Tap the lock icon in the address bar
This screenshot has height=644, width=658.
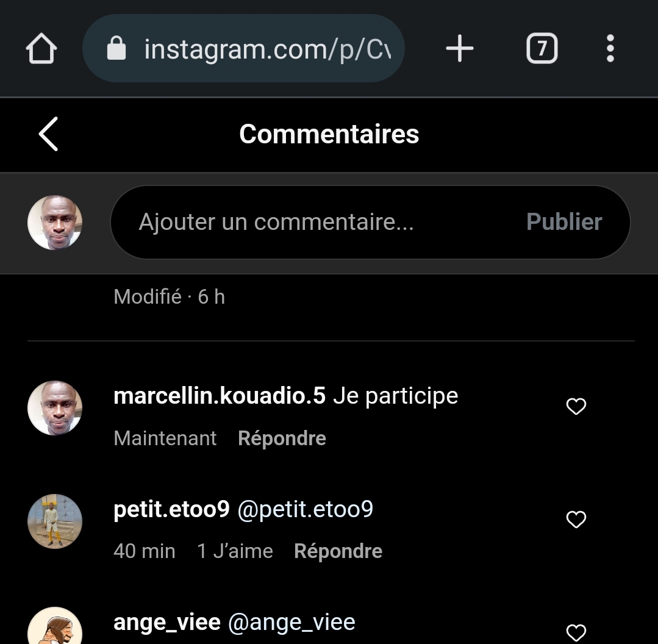[x=116, y=49]
